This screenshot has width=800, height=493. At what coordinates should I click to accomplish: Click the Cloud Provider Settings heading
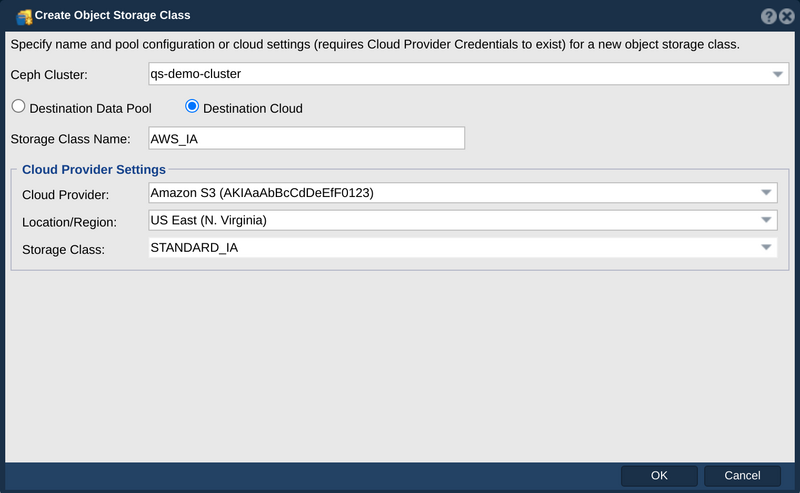tap(93, 169)
